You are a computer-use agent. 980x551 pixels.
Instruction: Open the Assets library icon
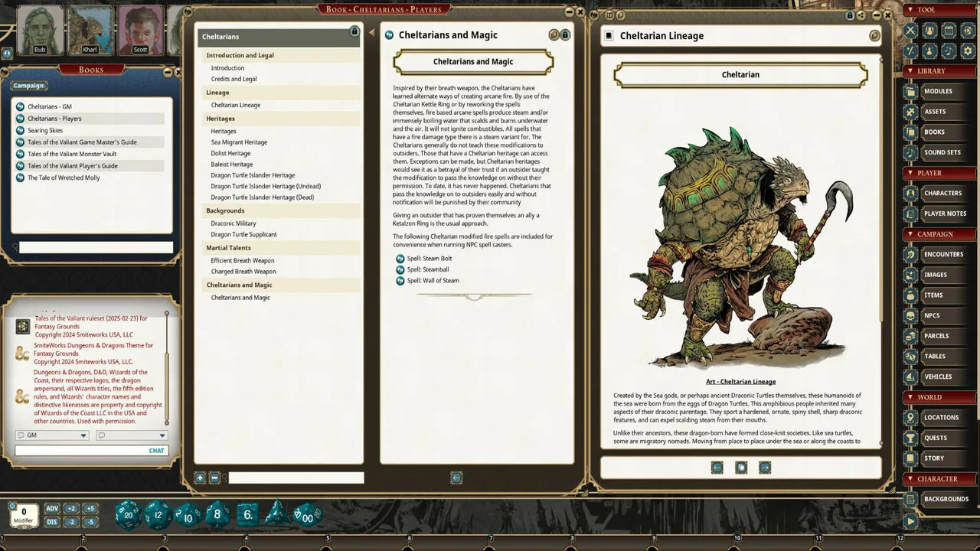click(x=910, y=112)
